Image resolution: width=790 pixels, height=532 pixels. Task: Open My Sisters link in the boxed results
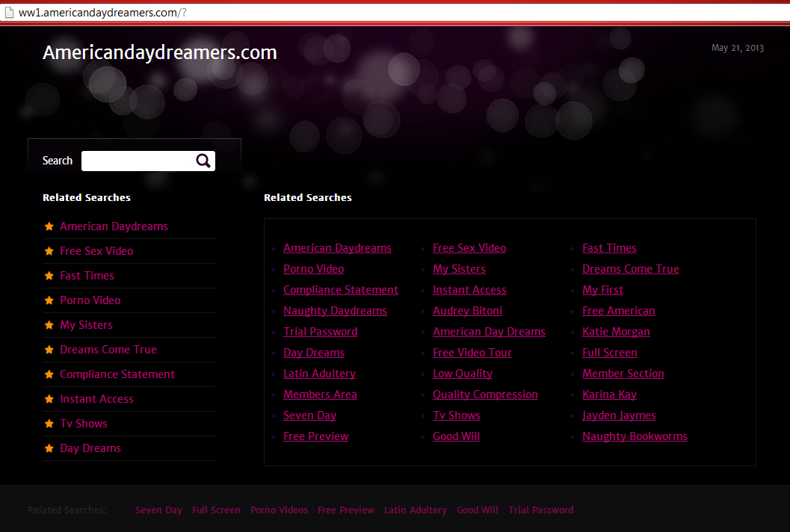(x=459, y=269)
